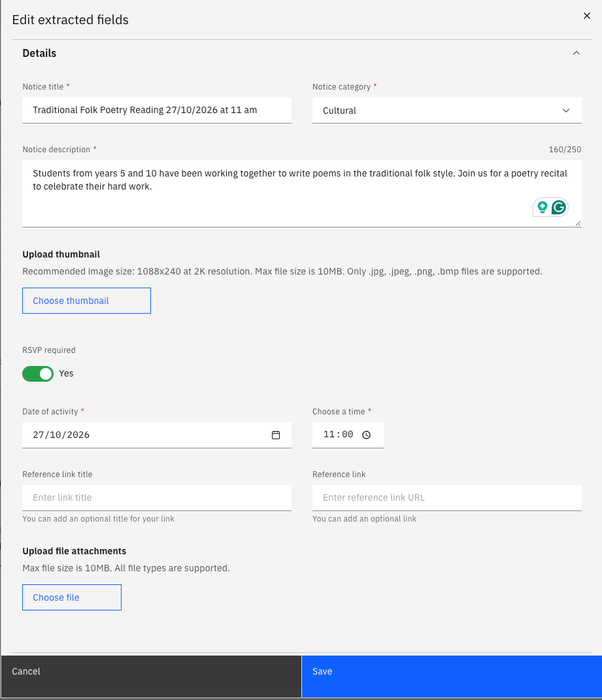602x700 pixels.
Task: Click the Upload thumbnail heading
Action: (61, 254)
